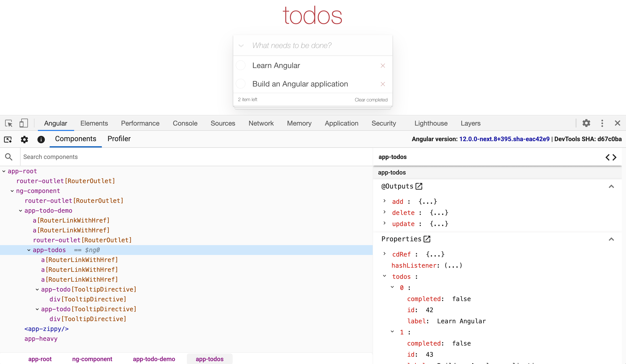This screenshot has height=364, width=626.
Task: Click the Profiler panel icon
Action: [x=119, y=139]
